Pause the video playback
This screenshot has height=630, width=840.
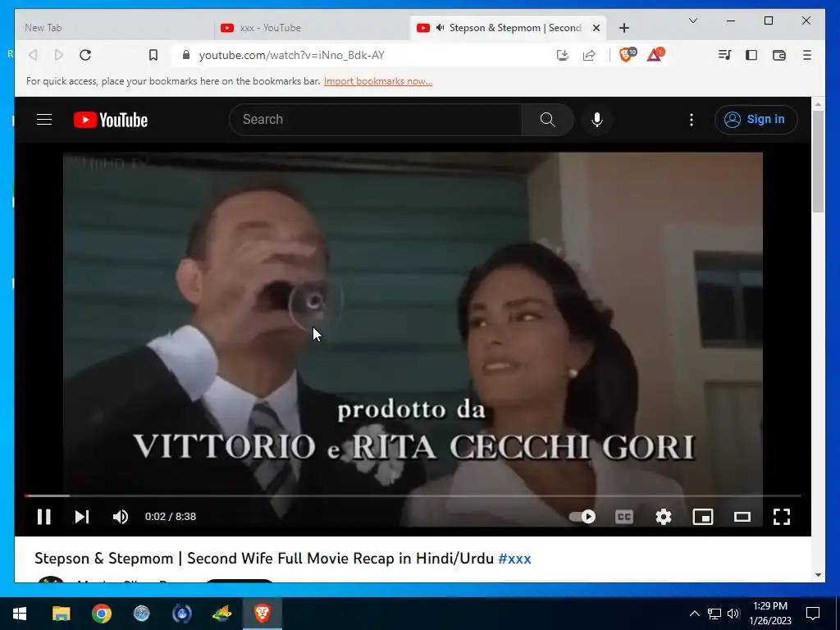pos(44,517)
